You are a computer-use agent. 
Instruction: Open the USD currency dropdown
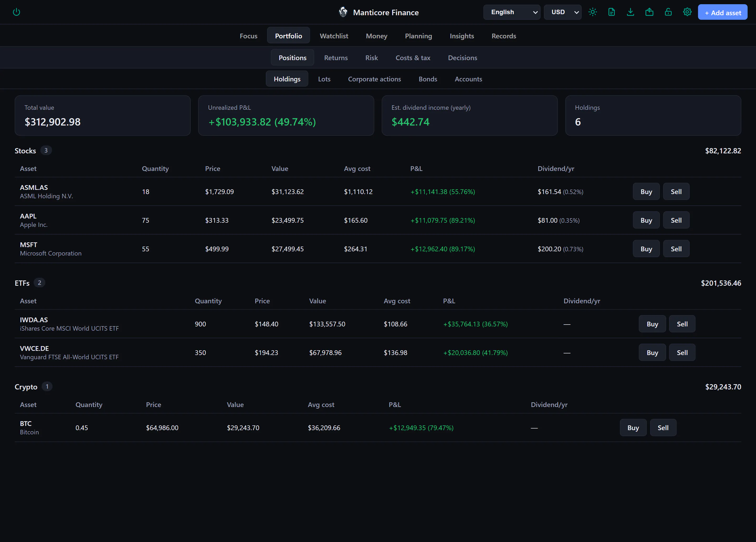(563, 12)
